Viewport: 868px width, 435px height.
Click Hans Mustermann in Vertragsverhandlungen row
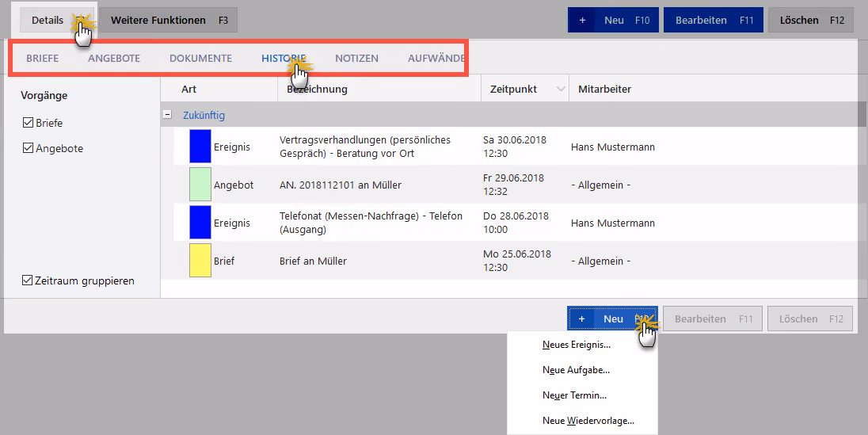point(613,147)
